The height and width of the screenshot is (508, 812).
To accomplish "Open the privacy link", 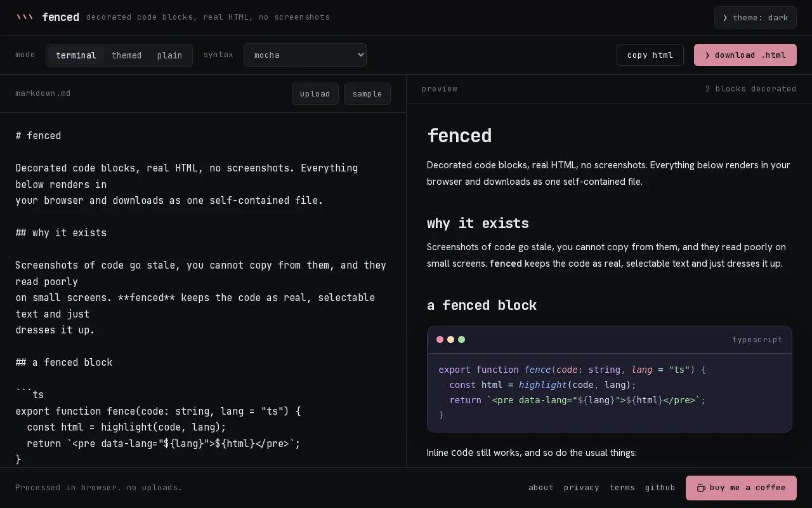I will (582, 488).
